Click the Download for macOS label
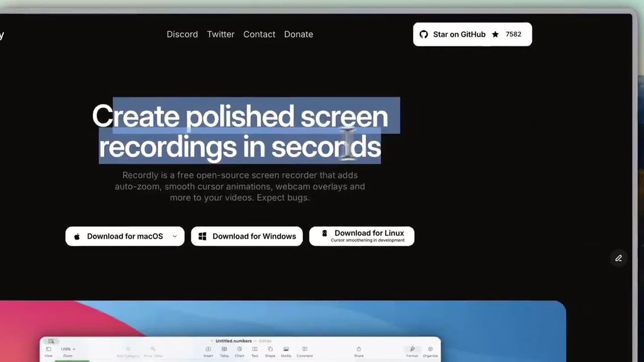 point(125,236)
